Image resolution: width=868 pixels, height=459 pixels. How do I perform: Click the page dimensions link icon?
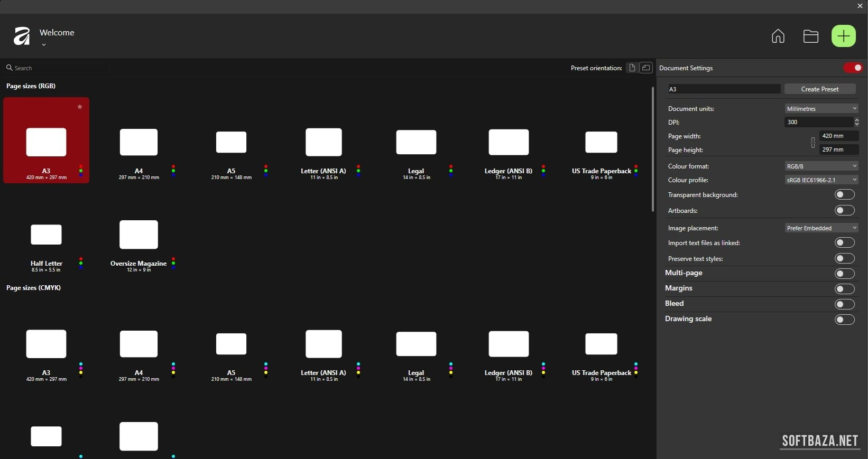pos(813,143)
